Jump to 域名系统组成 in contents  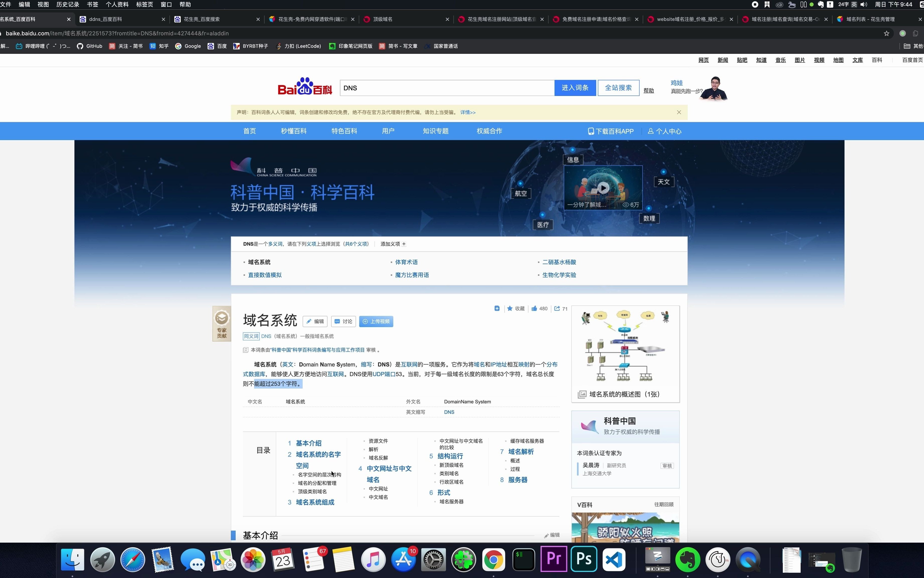315,502
